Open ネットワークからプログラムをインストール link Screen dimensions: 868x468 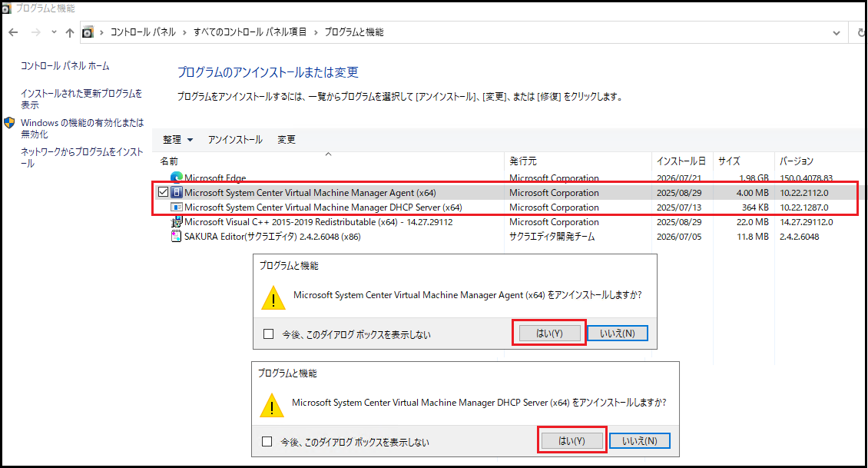tap(82, 158)
